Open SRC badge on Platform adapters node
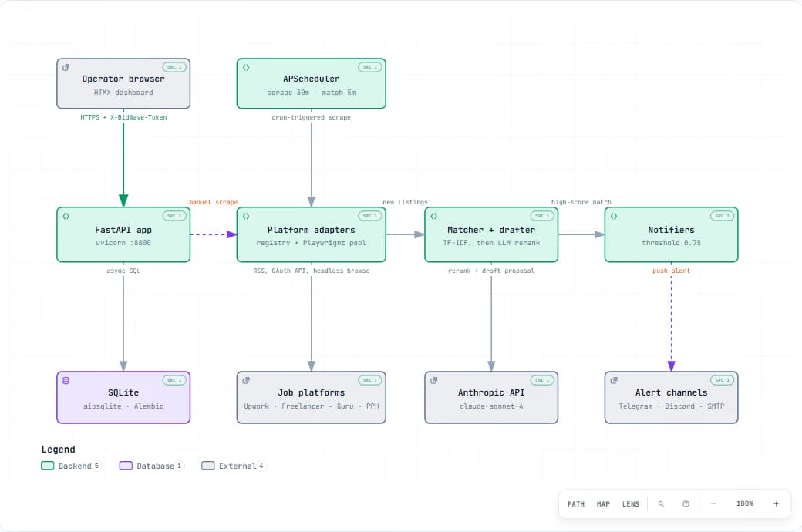This screenshot has height=532, width=802. [x=370, y=216]
